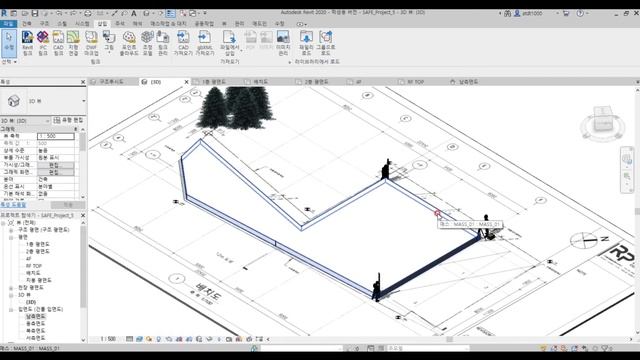
Task: Collapse the 3D views tree node
Action: [11, 295]
